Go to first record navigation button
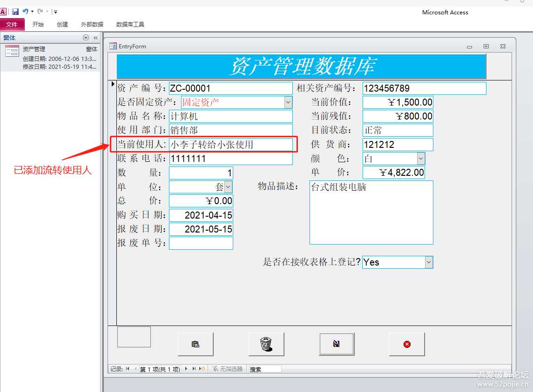 pos(128,369)
